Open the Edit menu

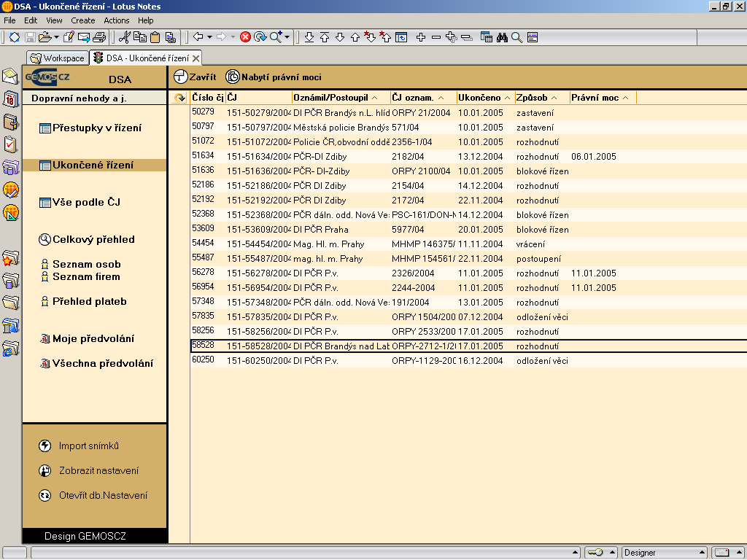pos(31,20)
